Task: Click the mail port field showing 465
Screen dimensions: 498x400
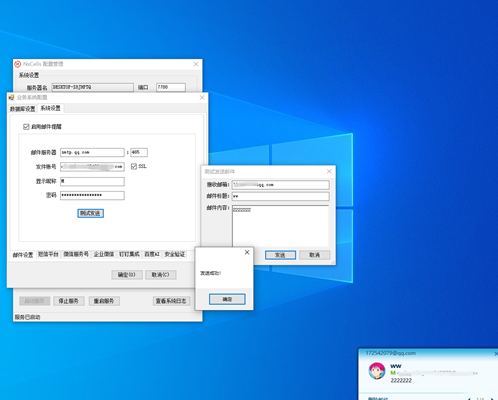Action: point(139,152)
